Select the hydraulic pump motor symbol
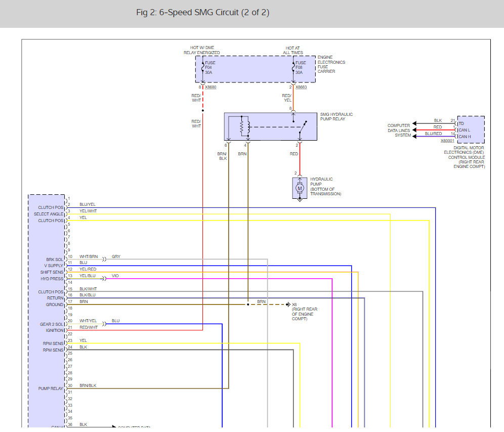This screenshot has width=504, height=432. click(300, 188)
